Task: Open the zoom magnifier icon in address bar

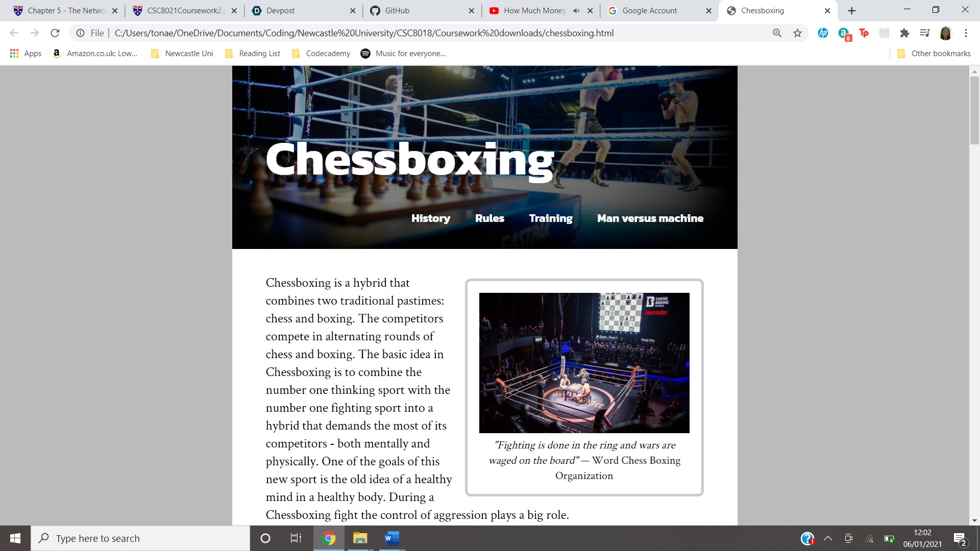Action: click(x=777, y=33)
